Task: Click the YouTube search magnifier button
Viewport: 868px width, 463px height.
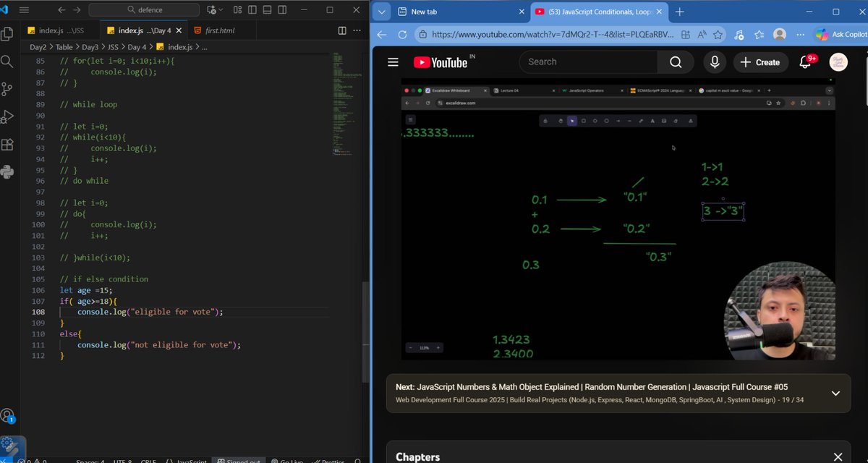Action: pyautogui.click(x=676, y=62)
